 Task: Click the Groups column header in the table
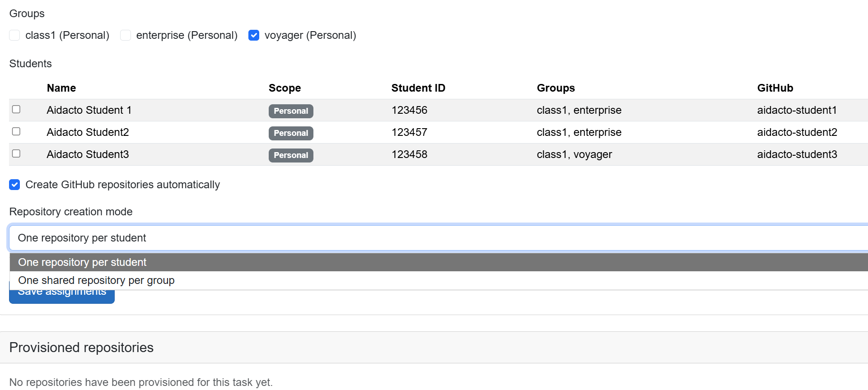coord(556,88)
